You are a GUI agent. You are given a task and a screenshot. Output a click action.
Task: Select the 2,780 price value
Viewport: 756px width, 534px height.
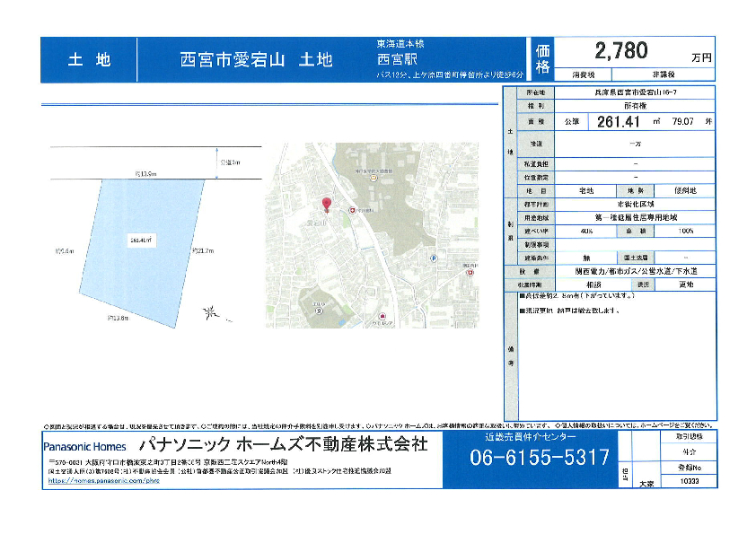pyautogui.click(x=620, y=50)
